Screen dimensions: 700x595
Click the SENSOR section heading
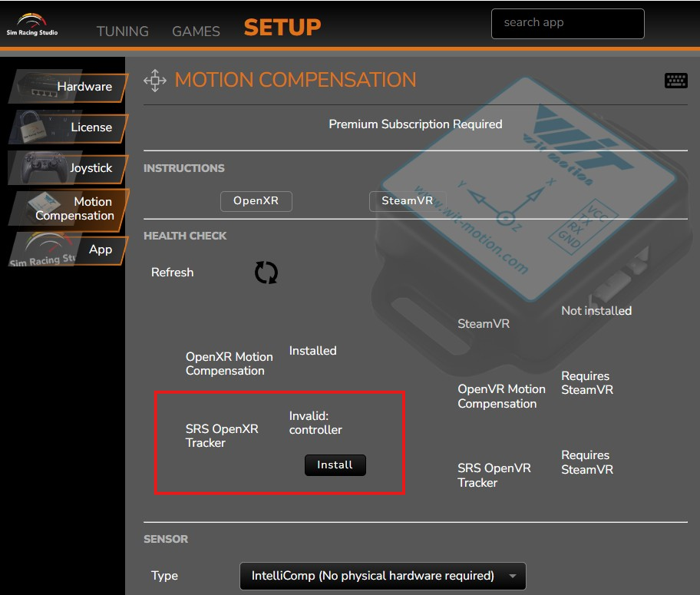click(x=166, y=539)
